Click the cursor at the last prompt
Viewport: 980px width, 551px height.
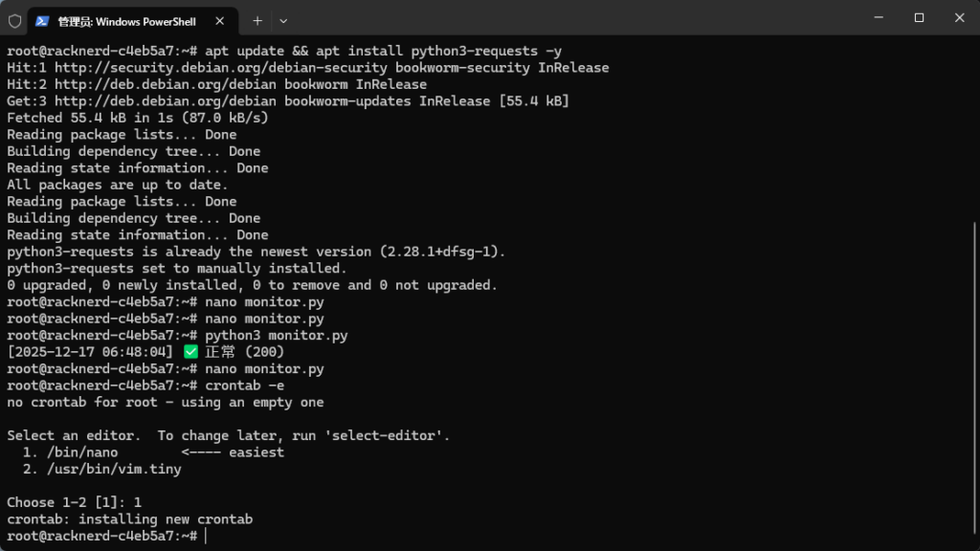pos(206,536)
